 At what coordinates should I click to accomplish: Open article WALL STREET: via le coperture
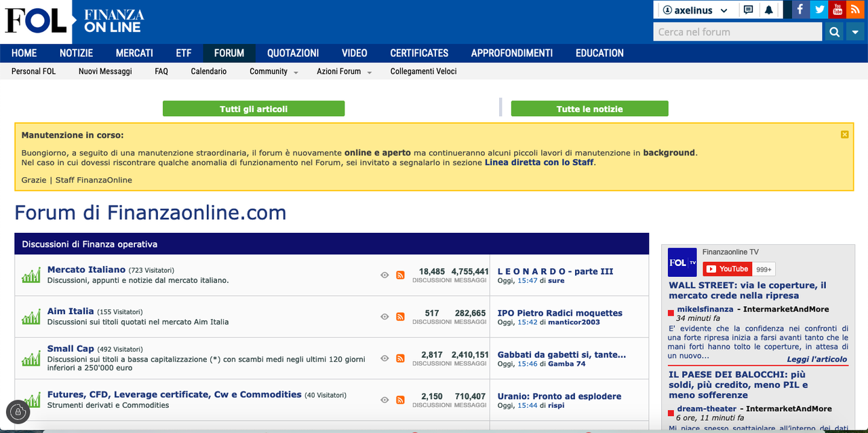747,290
